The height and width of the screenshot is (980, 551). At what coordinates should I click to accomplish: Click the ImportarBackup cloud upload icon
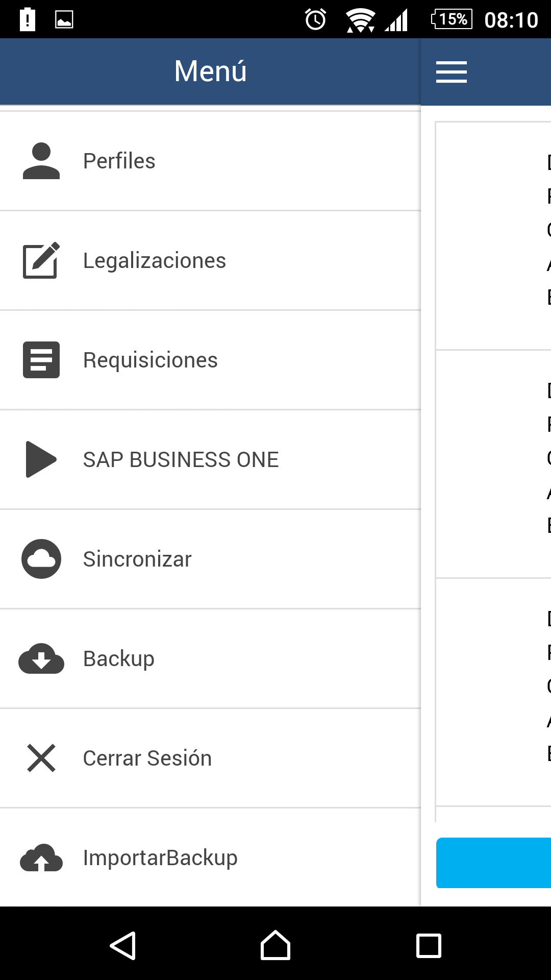click(x=41, y=857)
